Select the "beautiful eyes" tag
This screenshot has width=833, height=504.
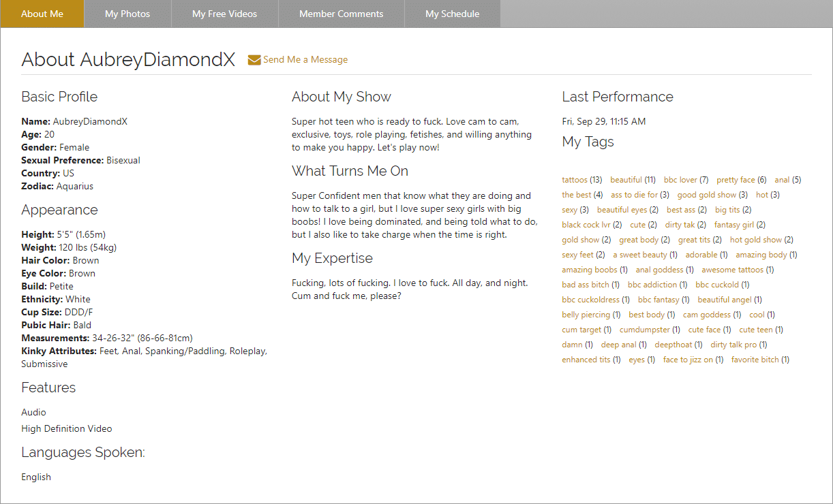622,210
